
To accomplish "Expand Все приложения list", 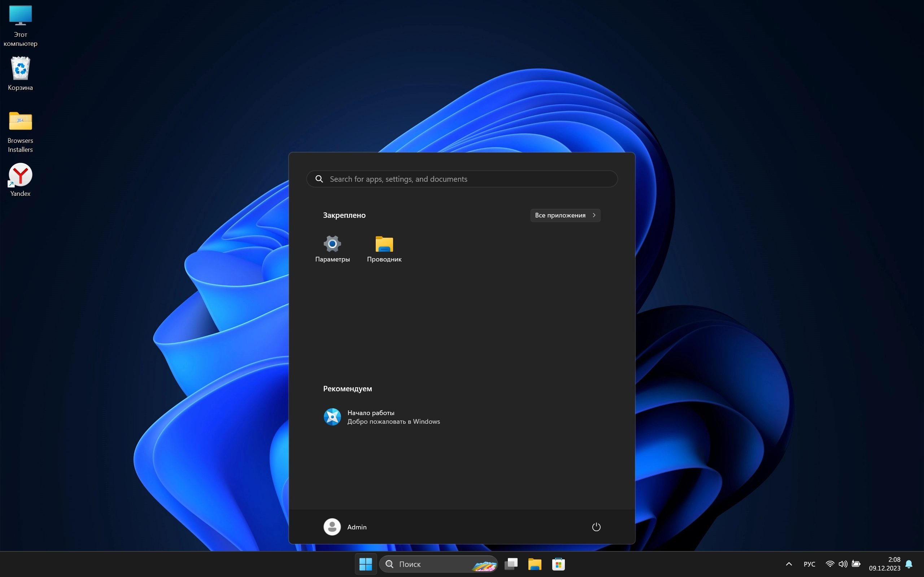I will pyautogui.click(x=565, y=215).
